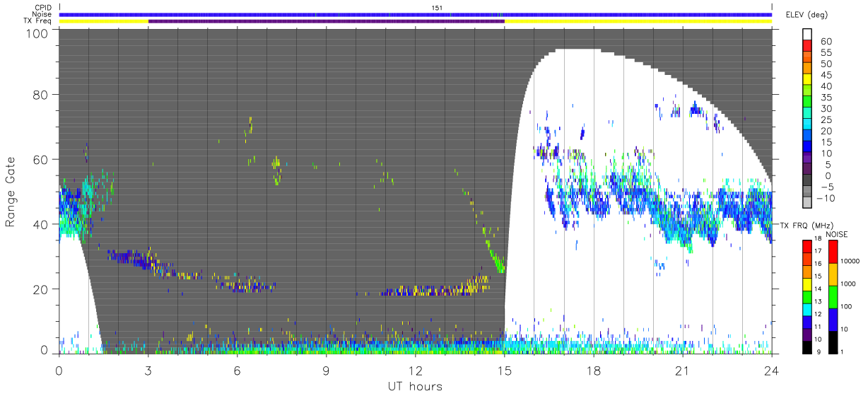Click the 25 label on the ELEV colorbar
The image size is (868, 401).
[x=825, y=120]
